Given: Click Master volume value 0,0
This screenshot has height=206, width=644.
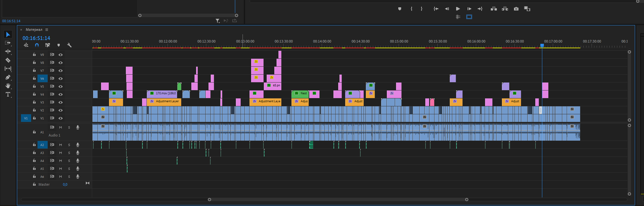Looking at the screenshot, I should (65, 184).
